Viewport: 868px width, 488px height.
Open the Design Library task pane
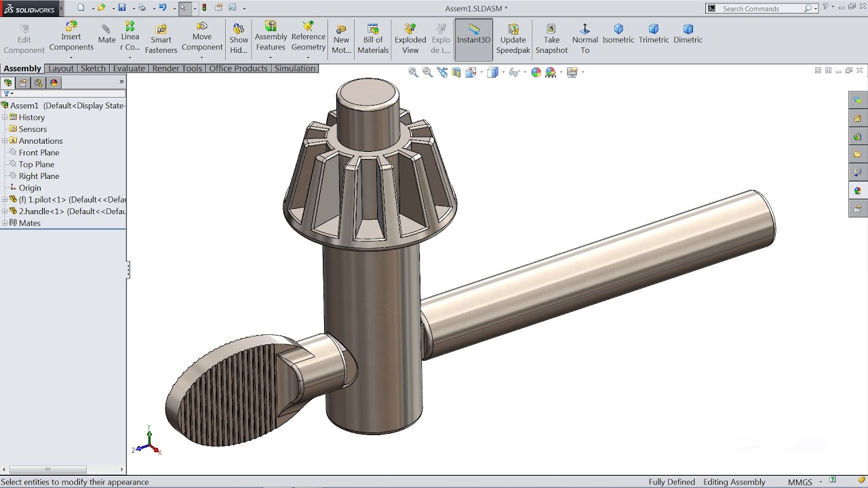tap(857, 136)
